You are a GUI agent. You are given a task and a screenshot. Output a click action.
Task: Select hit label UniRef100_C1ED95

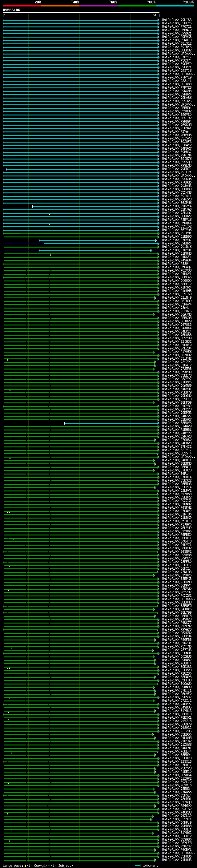[x=176, y=237]
